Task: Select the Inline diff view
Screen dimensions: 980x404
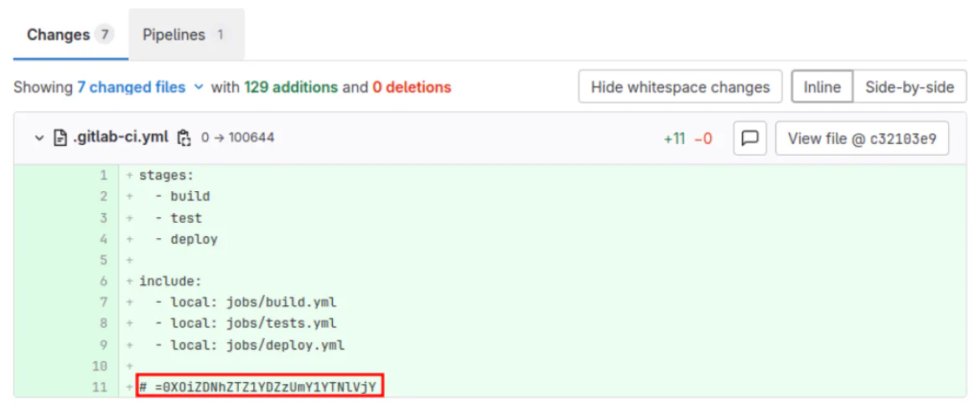Action: pos(822,87)
